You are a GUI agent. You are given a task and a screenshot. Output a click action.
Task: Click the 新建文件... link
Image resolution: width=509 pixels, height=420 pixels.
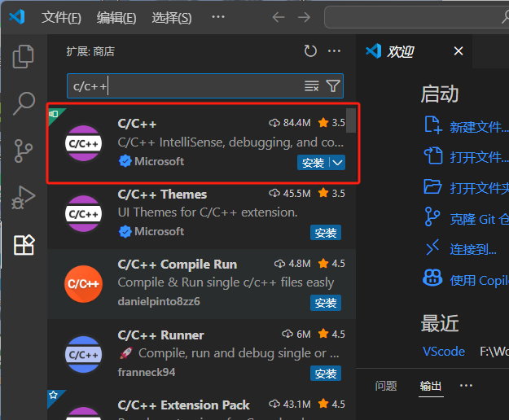tap(479, 127)
